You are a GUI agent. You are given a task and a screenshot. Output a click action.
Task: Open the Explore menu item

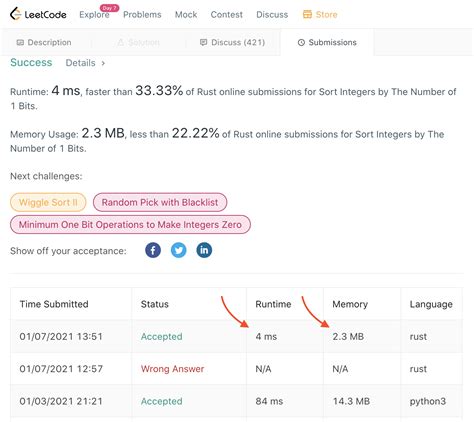pos(94,15)
